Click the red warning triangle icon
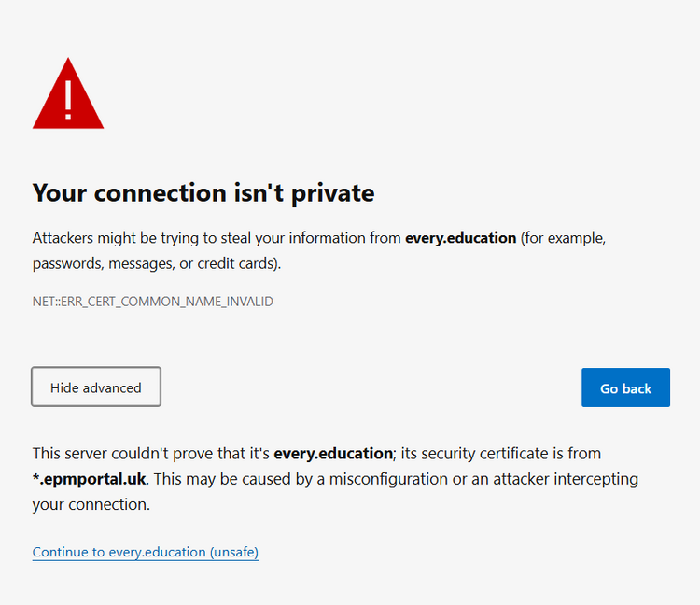Screen dimensions: 700x605 tap(68, 93)
